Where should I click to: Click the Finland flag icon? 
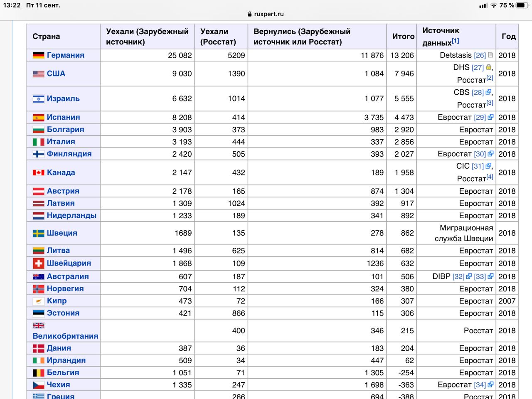coord(39,154)
